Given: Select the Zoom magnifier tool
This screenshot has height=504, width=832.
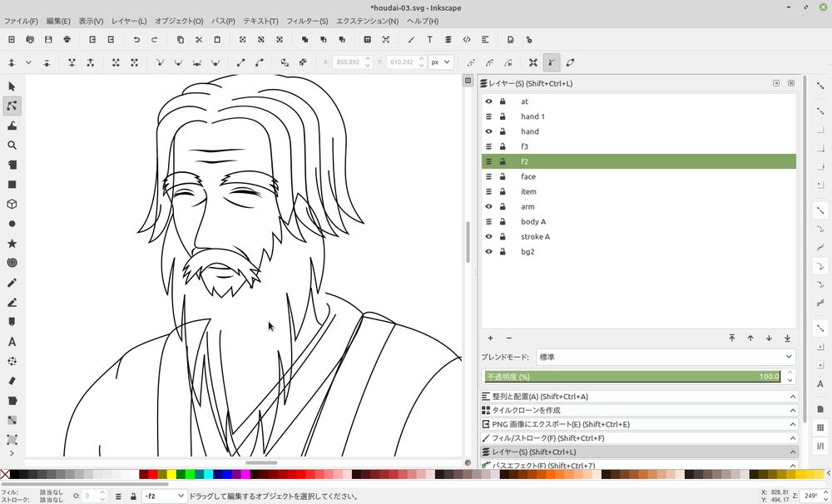Looking at the screenshot, I should click(x=12, y=145).
